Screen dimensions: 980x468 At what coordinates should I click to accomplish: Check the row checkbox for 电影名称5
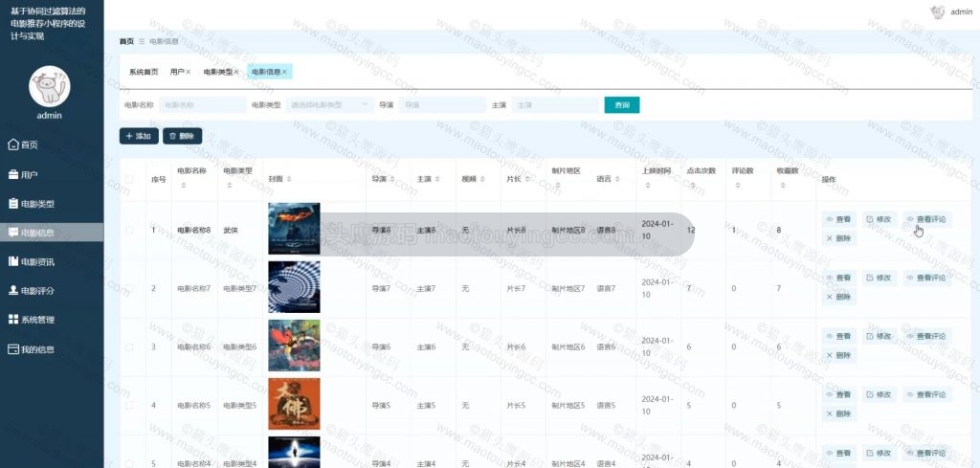click(x=129, y=405)
